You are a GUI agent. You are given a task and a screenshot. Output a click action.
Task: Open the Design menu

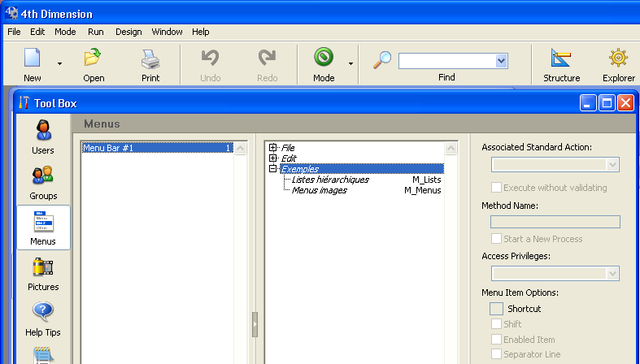coord(128,32)
